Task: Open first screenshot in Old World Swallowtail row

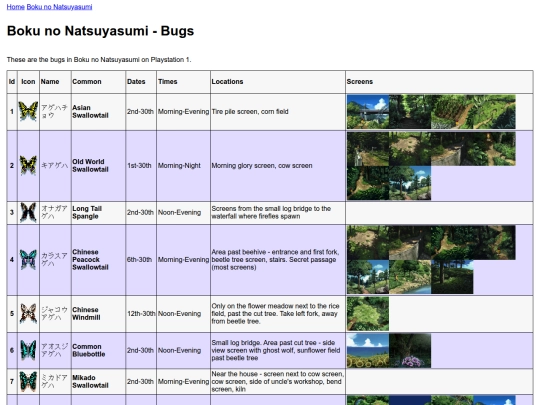Action: click(368, 149)
